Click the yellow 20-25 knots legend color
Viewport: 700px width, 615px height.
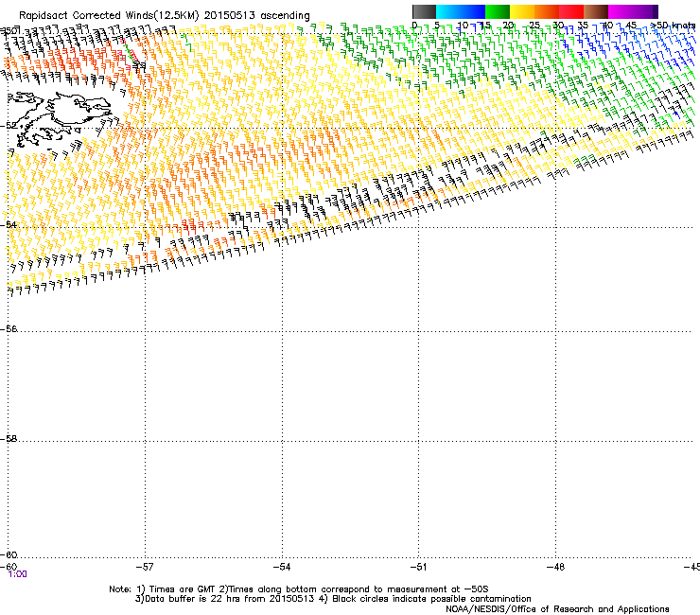tap(522, 11)
